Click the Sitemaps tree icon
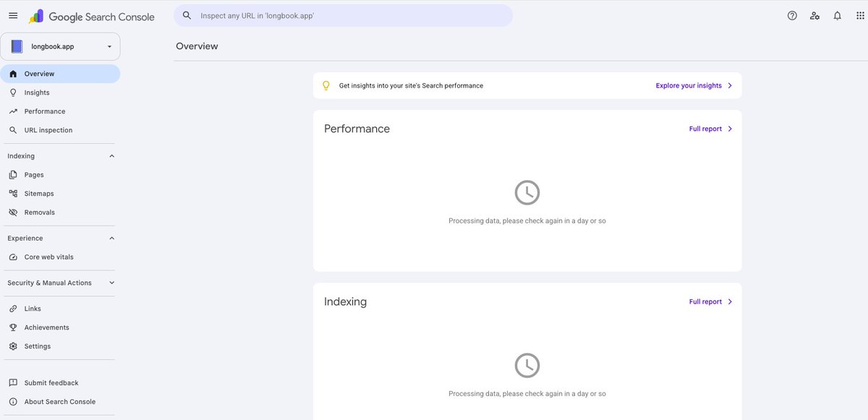The image size is (868, 420). pyautogui.click(x=13, y=194)
